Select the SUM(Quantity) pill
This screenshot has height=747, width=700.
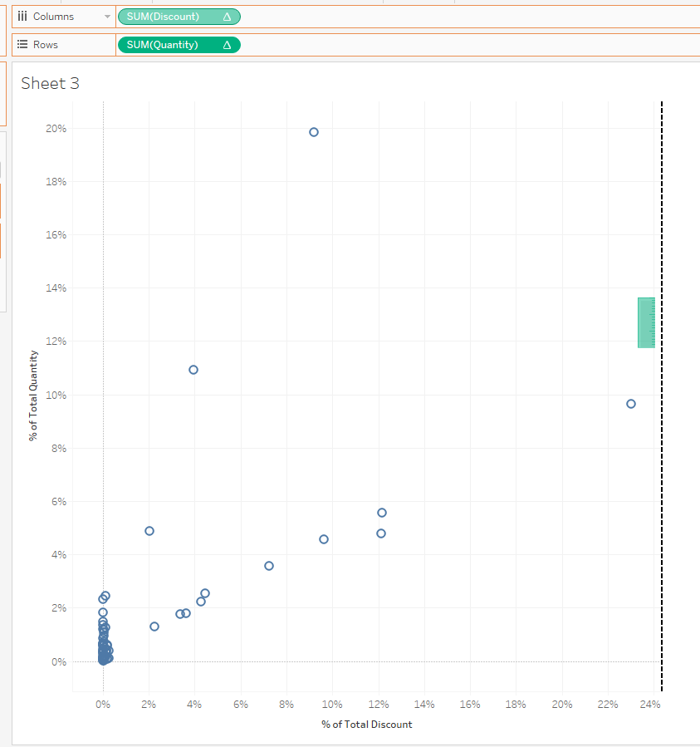pyautogui.click(x=162, y=45)
